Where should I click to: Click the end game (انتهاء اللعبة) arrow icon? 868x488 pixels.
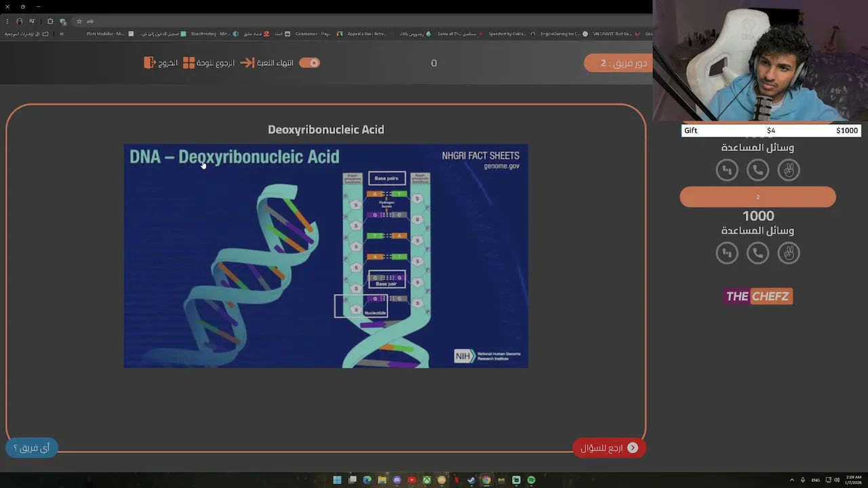(247, 62)
